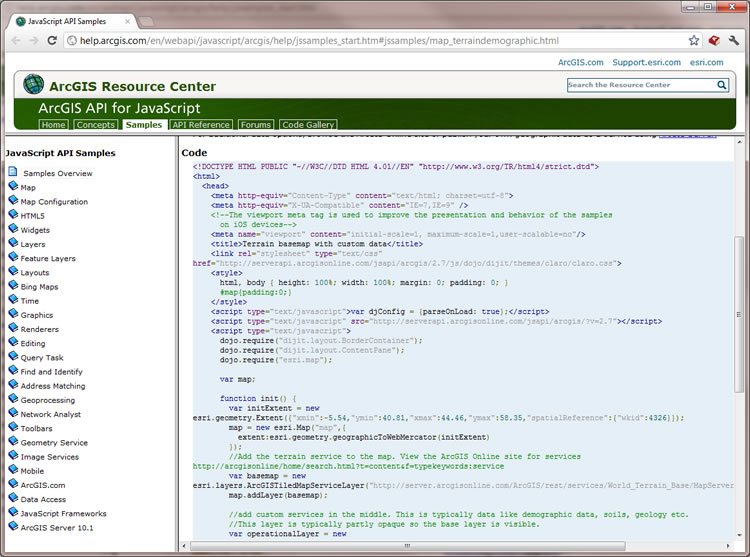750x557 pixels.
Task: Follow the ArcGIS.com top link
Action: pos(581,63)
